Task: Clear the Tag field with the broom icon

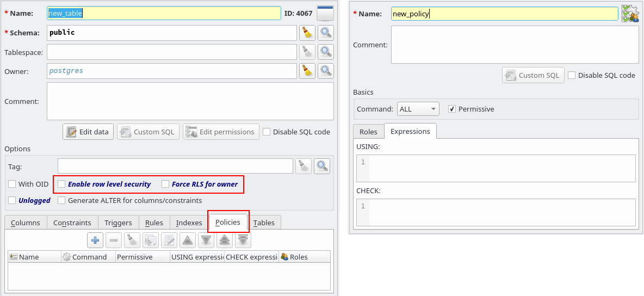Action: click(x=303, y=166)
